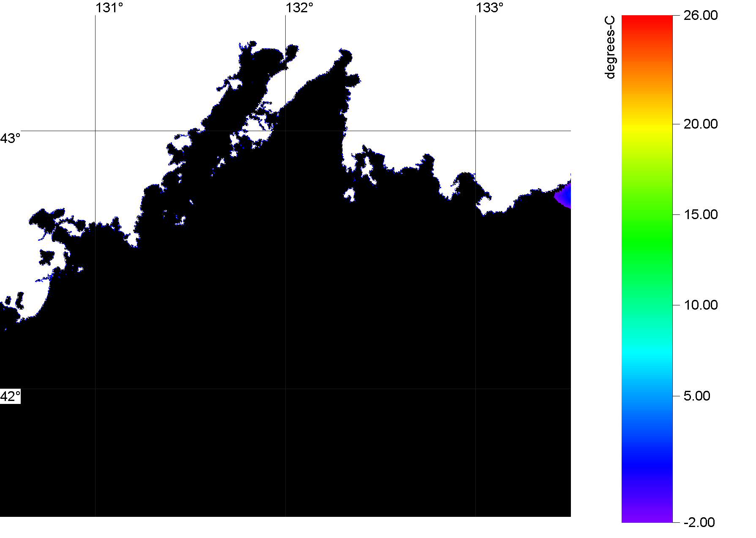Click the degrees-C axis label
756x538 pixels.
(610, 47)
